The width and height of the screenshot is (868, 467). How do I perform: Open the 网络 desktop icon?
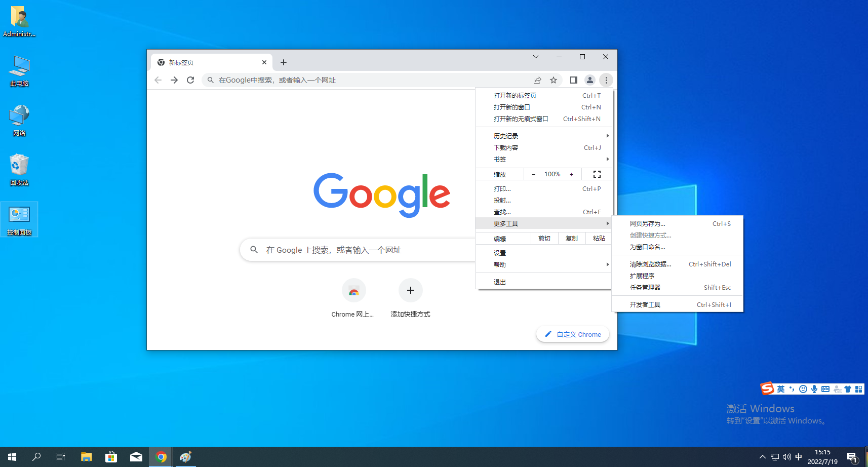tap(19, 121)
